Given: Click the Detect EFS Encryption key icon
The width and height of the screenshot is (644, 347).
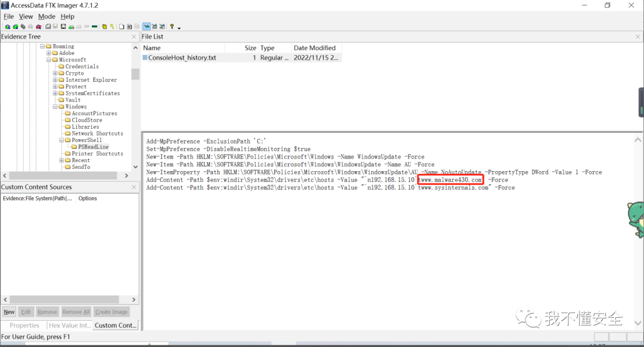Looking at the screenshot, I should pyautogui.click(x=112, y=27).
